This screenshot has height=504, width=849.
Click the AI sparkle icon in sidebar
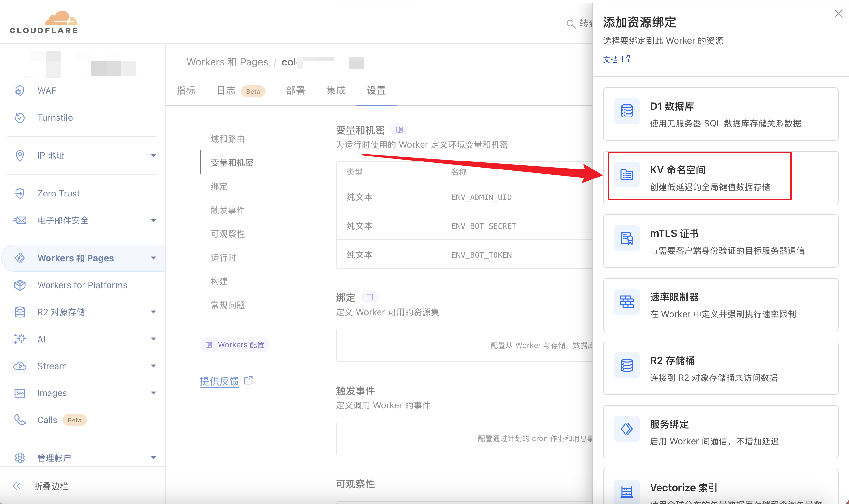[20, 339]
